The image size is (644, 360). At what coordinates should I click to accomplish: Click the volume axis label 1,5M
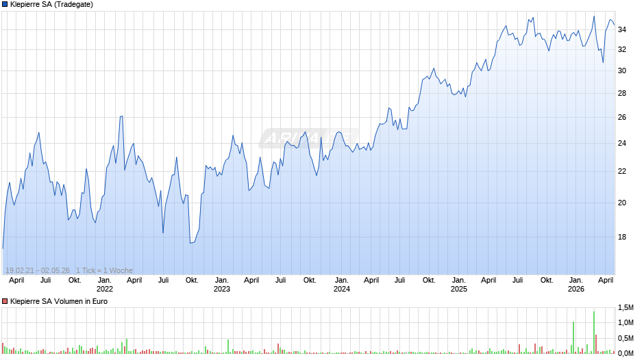tap(626, 307)
